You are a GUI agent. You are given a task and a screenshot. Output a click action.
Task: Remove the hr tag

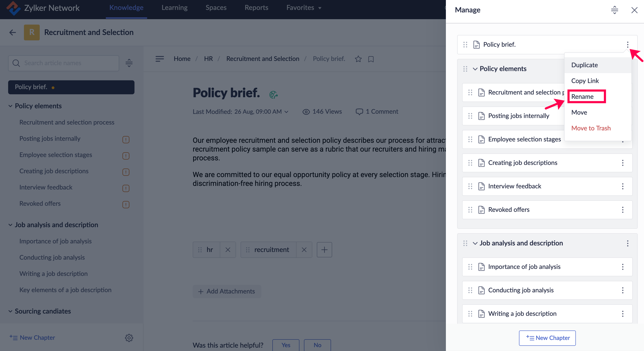click(x=227, y=249)
